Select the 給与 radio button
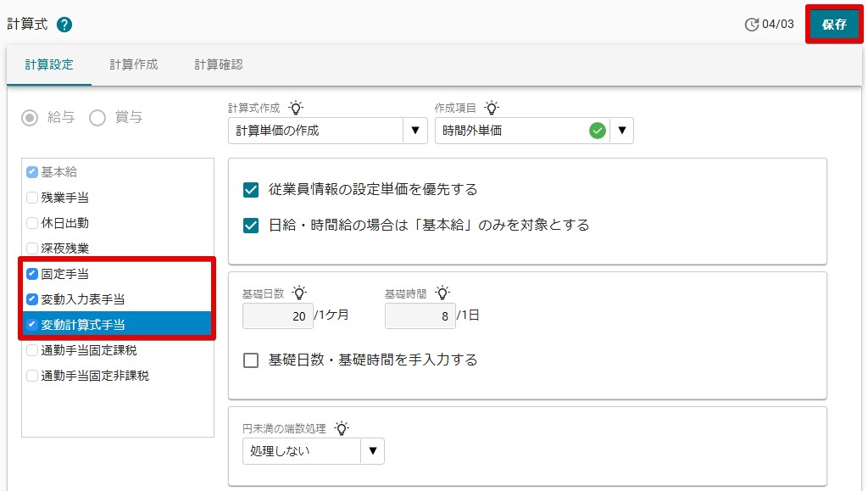This screenshot has height=491, width=868. tap(30, 117)
